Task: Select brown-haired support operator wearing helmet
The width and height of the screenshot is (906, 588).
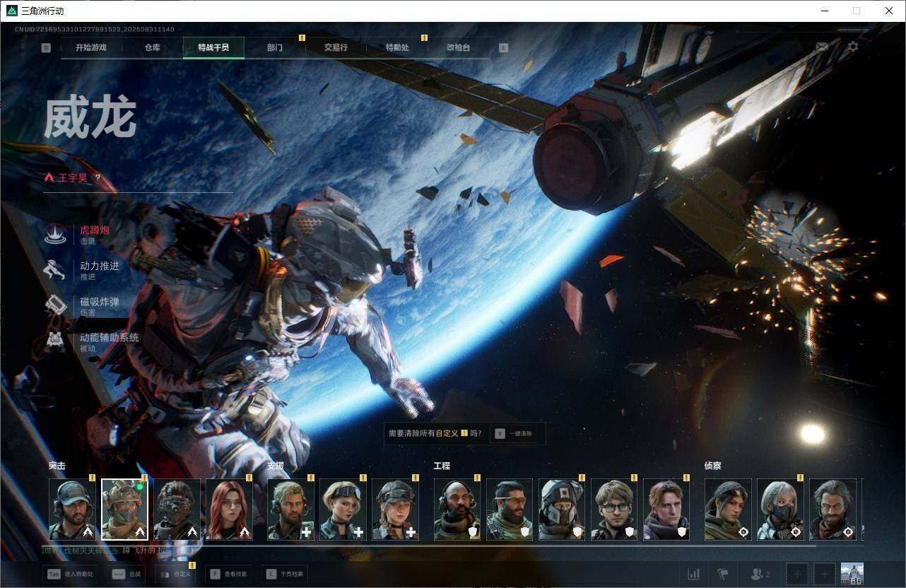Action: 395,510
